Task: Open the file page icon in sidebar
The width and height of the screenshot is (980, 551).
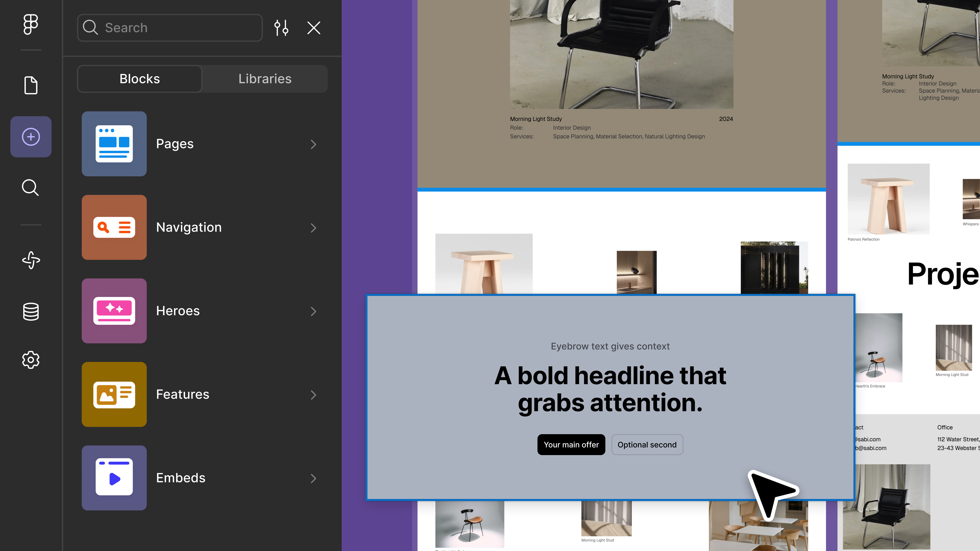Action: (31, 85)
